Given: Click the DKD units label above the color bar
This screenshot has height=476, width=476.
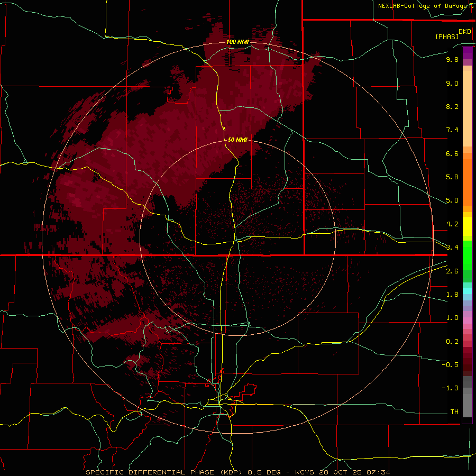Looking at the screenshot, I should click(464, 32).
